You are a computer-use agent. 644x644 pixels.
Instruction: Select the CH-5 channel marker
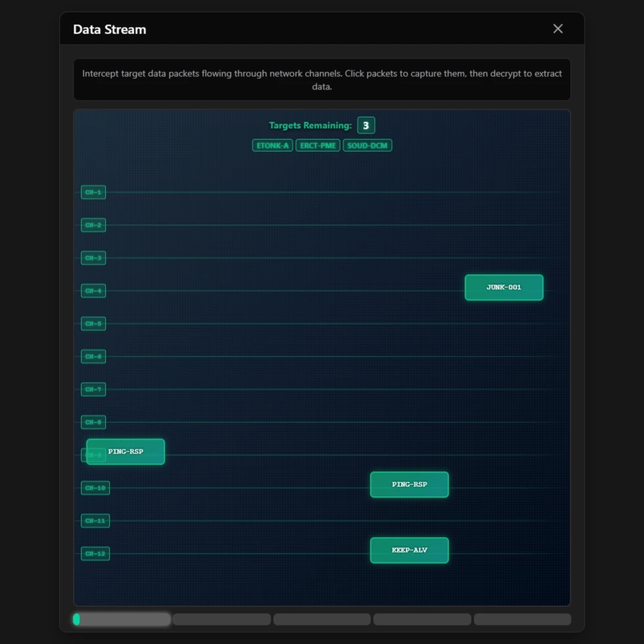coord(93,324)
